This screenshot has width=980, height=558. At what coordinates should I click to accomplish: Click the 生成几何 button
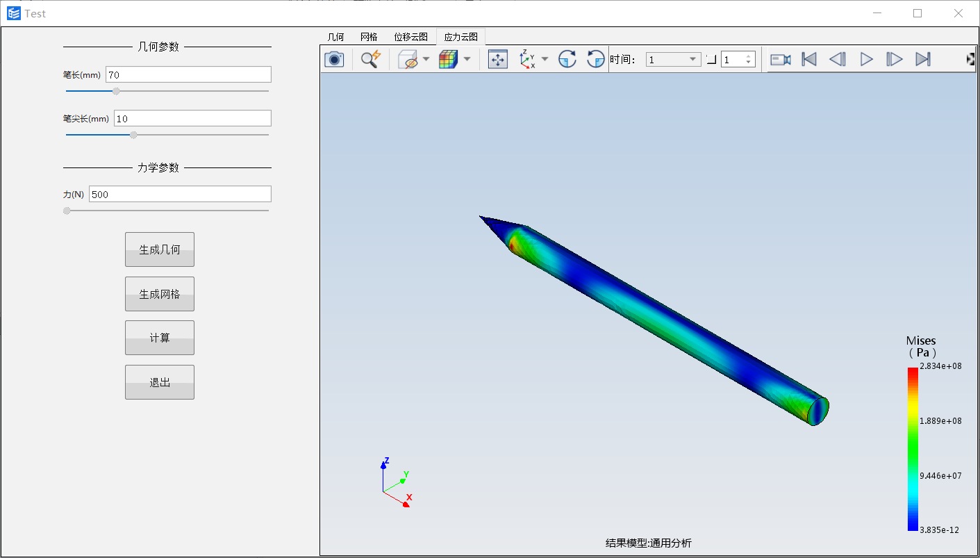160,249
